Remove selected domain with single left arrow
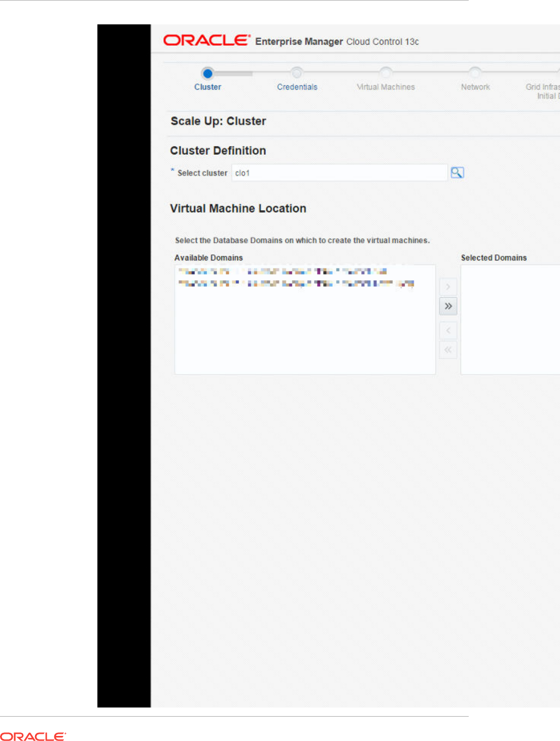The height and width of the screenshot is (741, 560). tap(448, 330)
